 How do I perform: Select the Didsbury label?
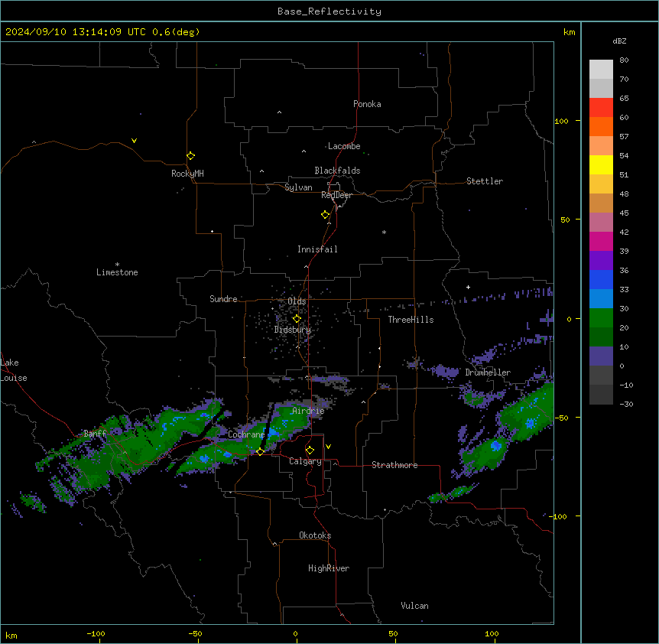pyautogui.click(x=293, y=330)
